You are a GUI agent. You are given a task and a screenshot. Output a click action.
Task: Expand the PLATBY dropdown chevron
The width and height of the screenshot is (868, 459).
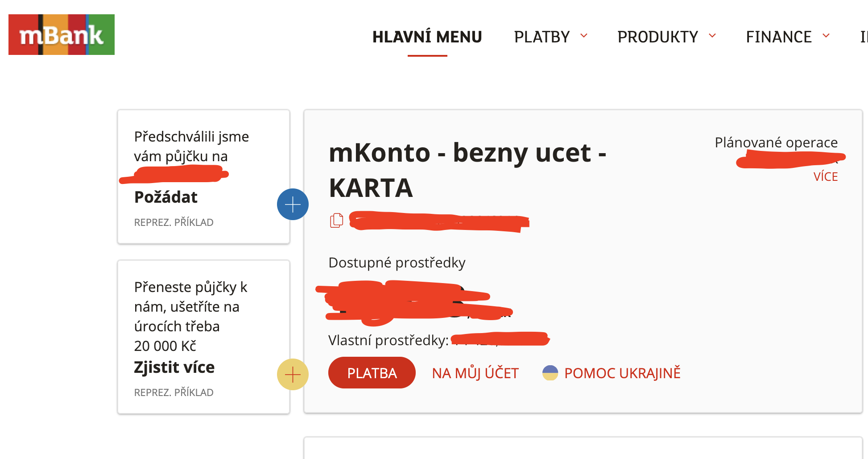click(x=583, y=36)
